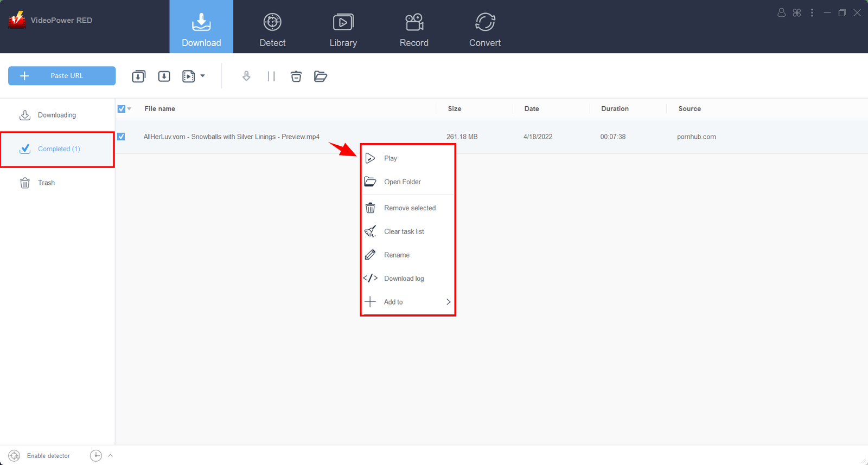
Task: Sort by the Duration column header
Action: point(615,109)
